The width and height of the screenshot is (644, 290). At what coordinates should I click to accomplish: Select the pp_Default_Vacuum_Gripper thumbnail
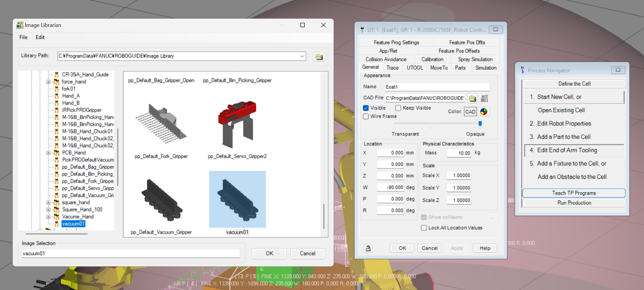(161, 199)
